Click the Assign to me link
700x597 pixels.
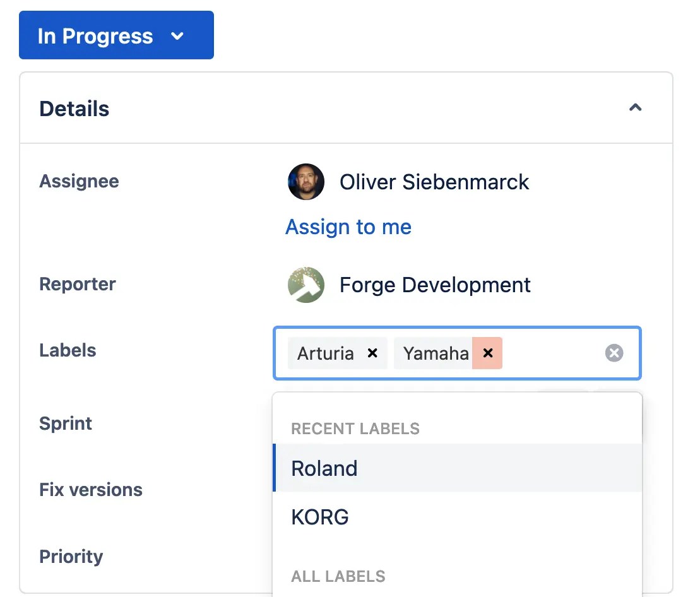pyautogui.click(x=348, y=227)
